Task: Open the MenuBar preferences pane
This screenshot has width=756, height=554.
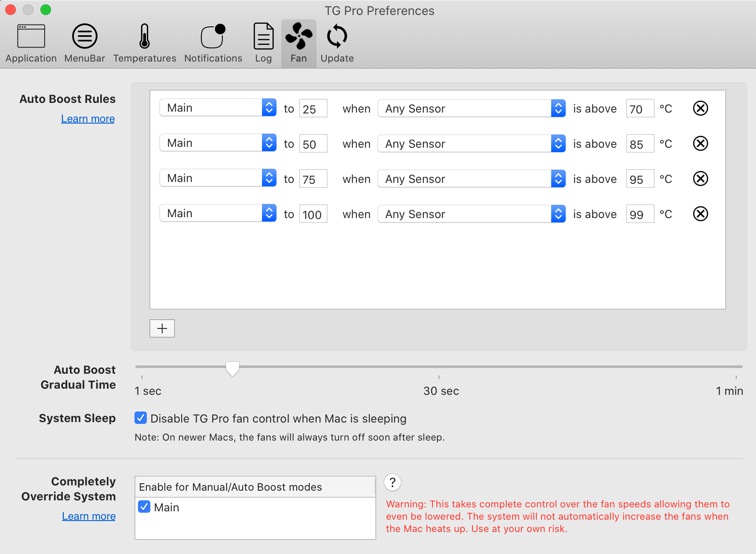Action: [x=85, y=44]
